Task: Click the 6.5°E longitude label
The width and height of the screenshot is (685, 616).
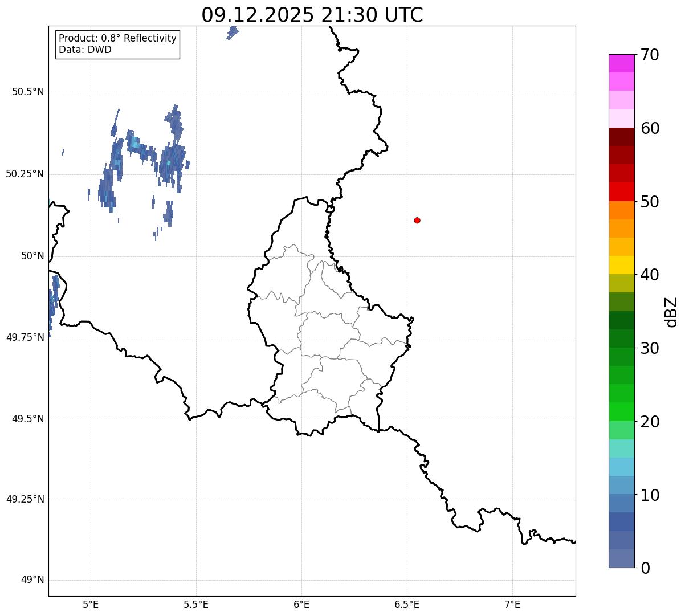Action: [x=407, y=605]
